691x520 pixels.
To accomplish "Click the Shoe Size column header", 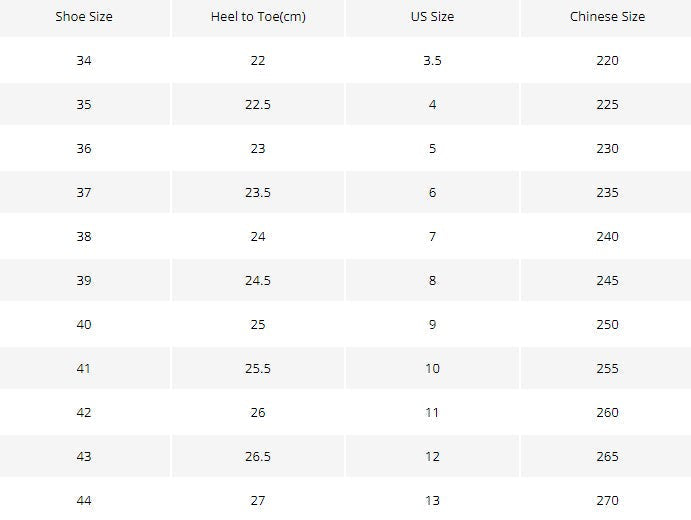I will click(84, 17).
